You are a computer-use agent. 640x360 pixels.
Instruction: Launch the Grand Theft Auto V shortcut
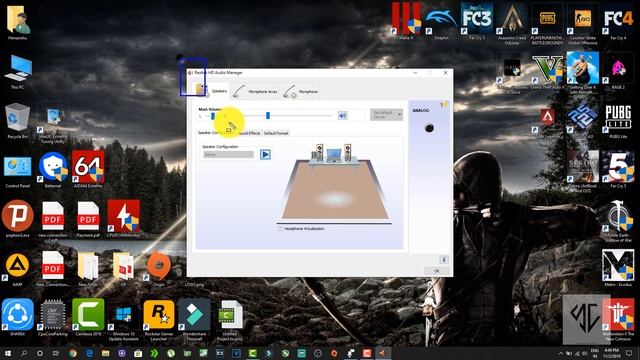547,72
